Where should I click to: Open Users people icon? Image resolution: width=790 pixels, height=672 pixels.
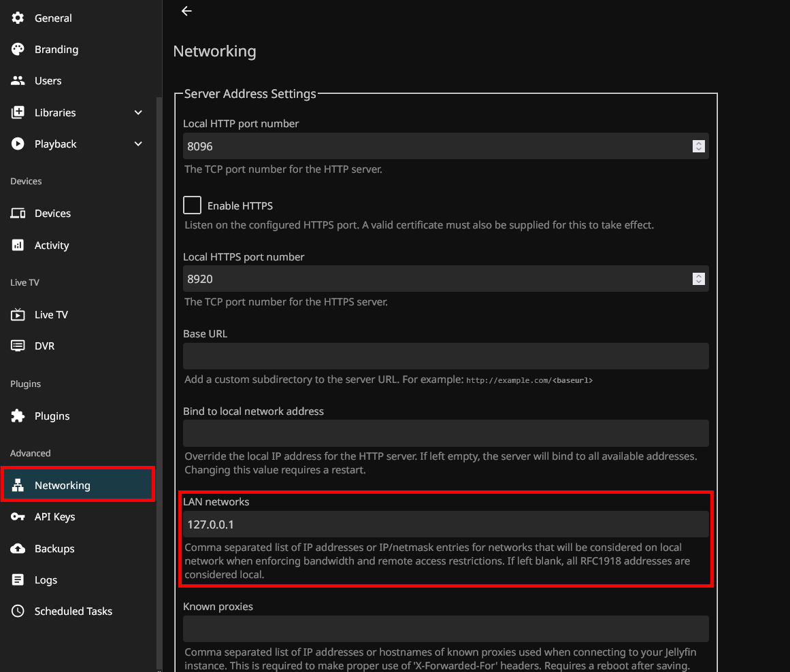[x=18, y=81]
